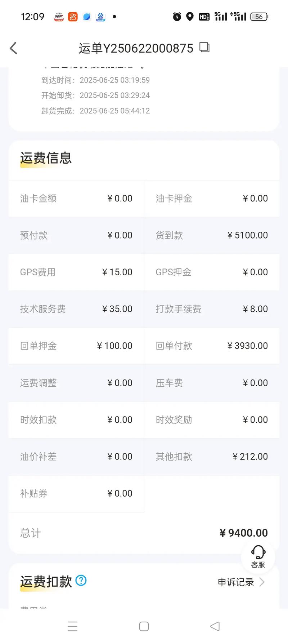Tap the alarm clock status icon
This screenshot has height=644, width=288.
tap(177, 17)
